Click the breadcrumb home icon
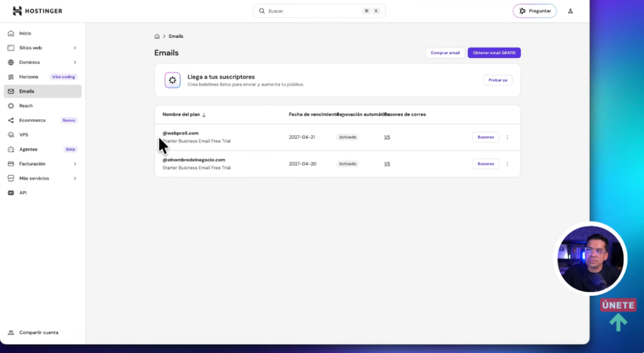Screen dimensions: 644x353 point(157,36)
